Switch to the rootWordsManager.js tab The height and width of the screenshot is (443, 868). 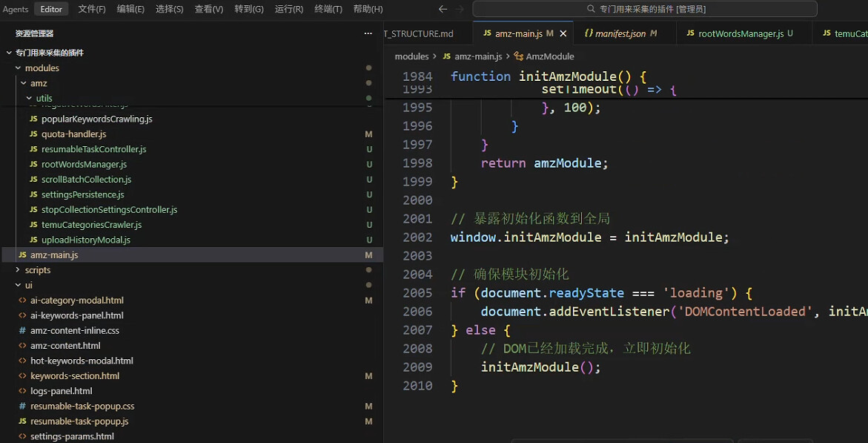[744, 34]
